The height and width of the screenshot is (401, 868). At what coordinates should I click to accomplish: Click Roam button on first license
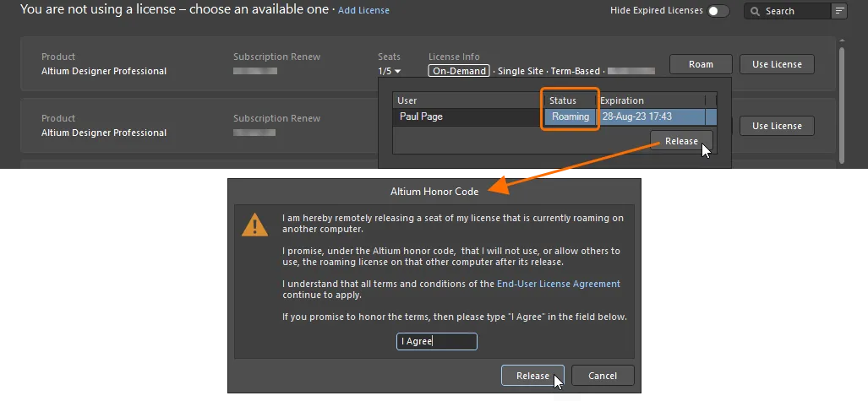click(701, 64)
